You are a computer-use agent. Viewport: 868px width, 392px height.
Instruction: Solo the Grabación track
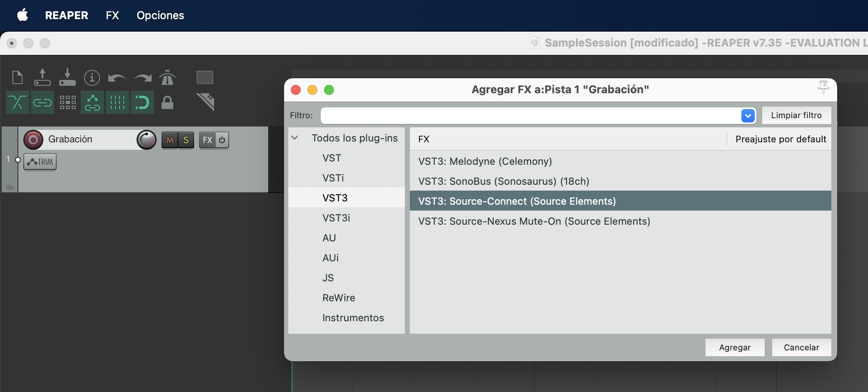pos(186,140)
